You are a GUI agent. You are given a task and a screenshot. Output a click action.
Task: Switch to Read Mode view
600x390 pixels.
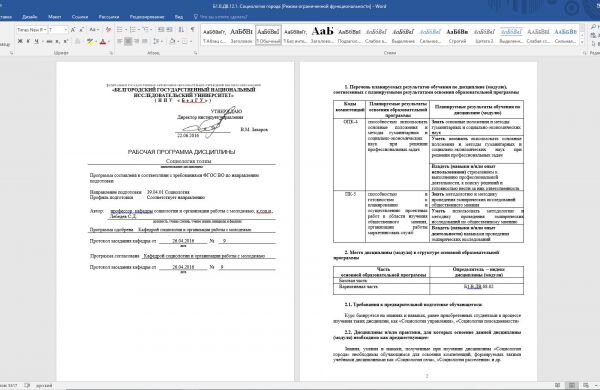click(558, 385)
